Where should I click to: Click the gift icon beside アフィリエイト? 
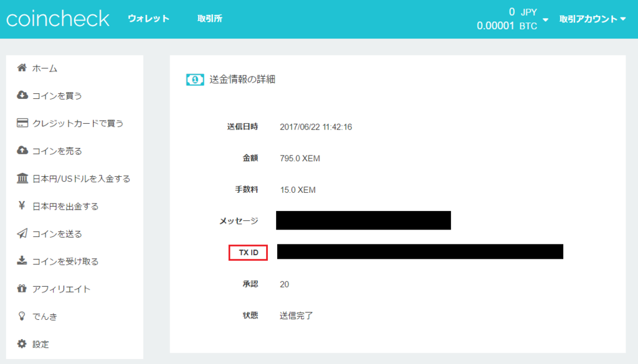pos(22,289)
